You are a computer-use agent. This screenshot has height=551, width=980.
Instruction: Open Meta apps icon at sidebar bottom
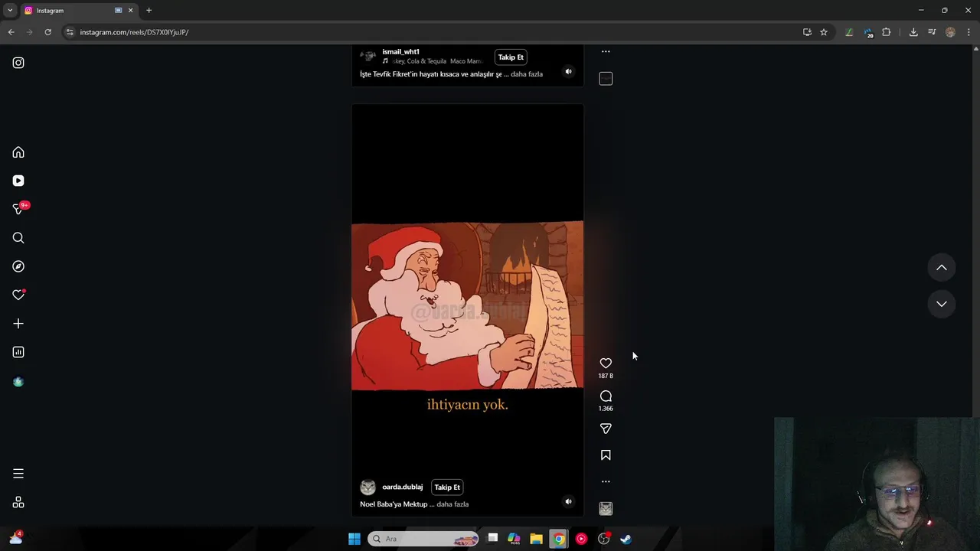pos(18,503)
